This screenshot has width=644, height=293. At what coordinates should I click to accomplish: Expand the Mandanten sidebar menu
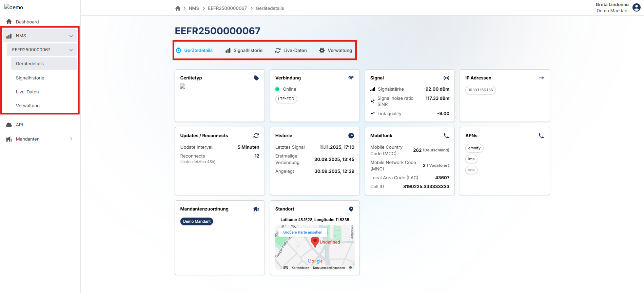pos(71,139)
